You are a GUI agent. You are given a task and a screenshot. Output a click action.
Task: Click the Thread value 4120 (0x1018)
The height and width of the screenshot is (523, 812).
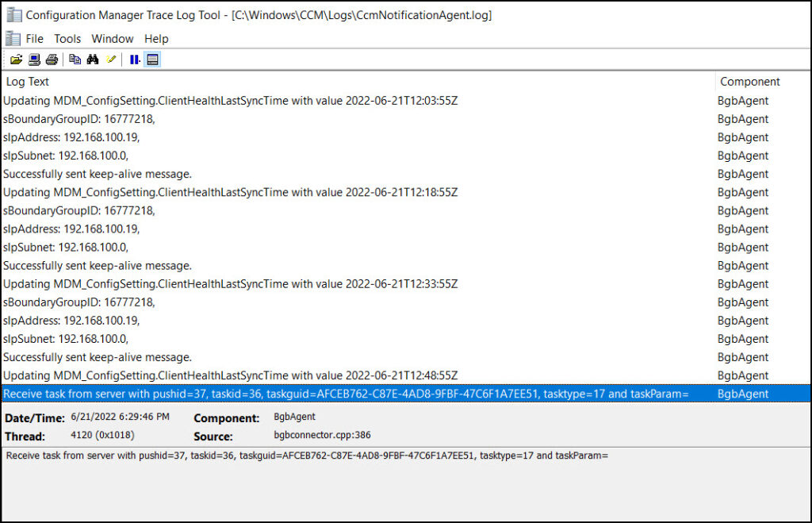click(102, 435)
